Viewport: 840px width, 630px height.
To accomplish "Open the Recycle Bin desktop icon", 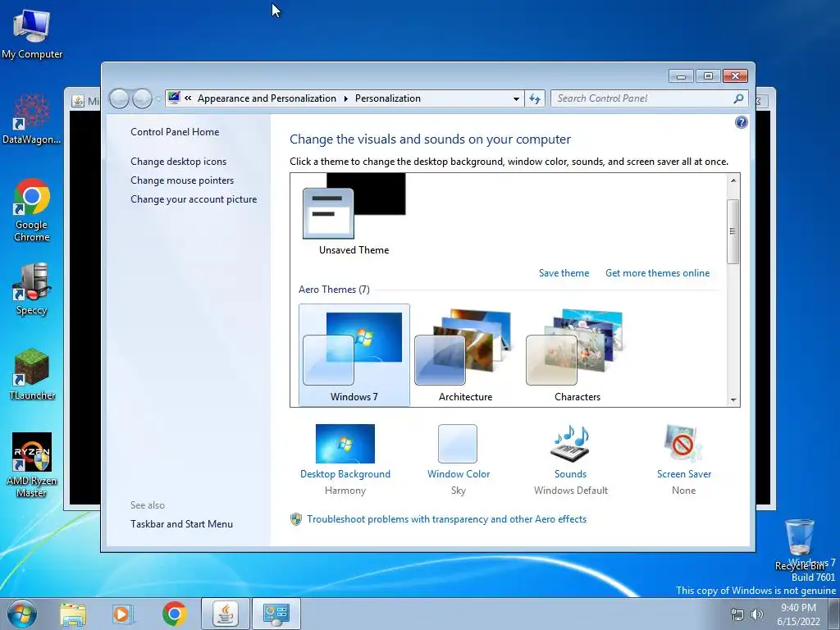I will (x=800, y=544).
